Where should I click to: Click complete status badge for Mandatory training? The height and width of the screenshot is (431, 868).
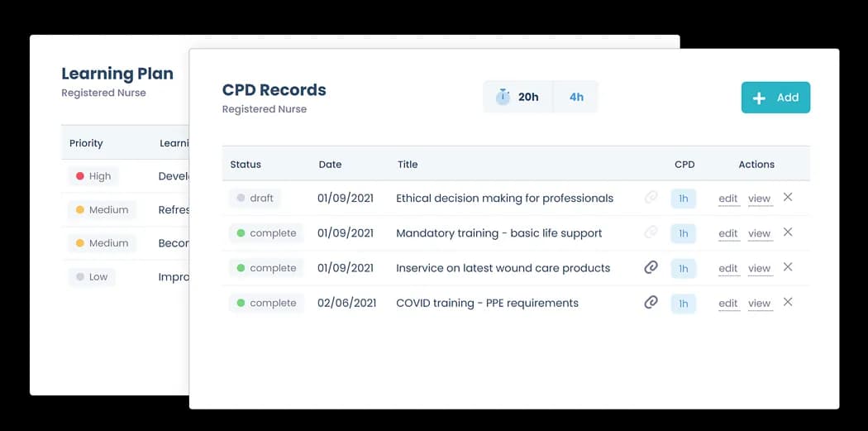point(266,233)
